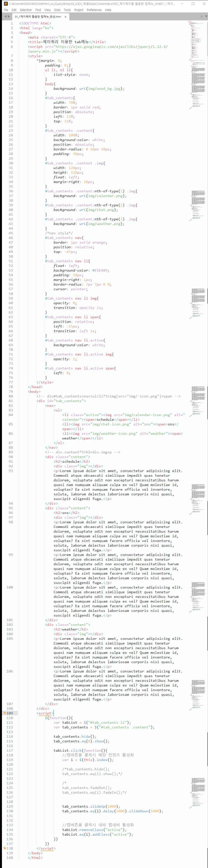Screen dimensions: 208x868
Task: Click the Sublime Text icon in title bar
Action: tap(5, 4)
